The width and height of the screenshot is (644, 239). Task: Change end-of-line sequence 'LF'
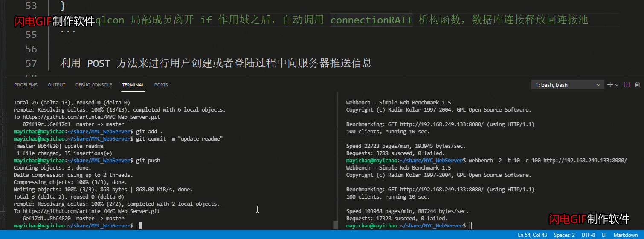(x=604, y=235)
